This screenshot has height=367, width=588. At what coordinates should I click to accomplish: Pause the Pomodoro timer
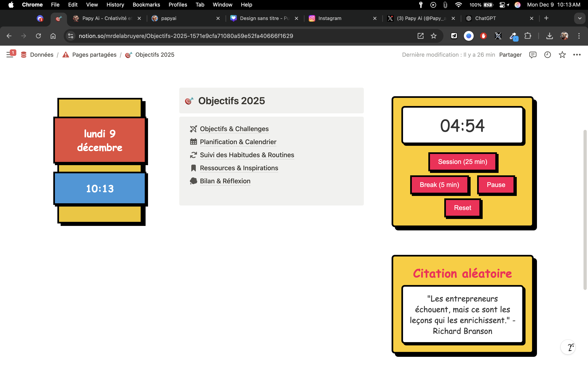[496, 185]
